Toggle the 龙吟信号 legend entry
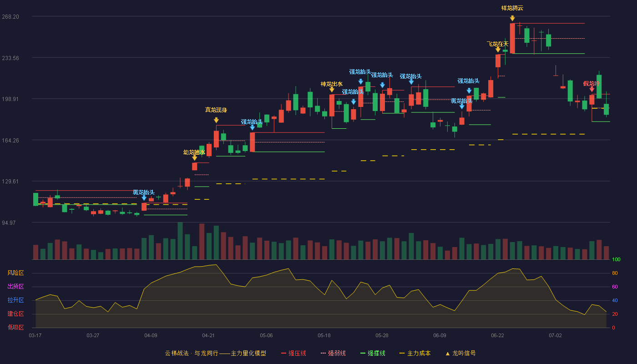Screen dimensions: 637x364 460,353
